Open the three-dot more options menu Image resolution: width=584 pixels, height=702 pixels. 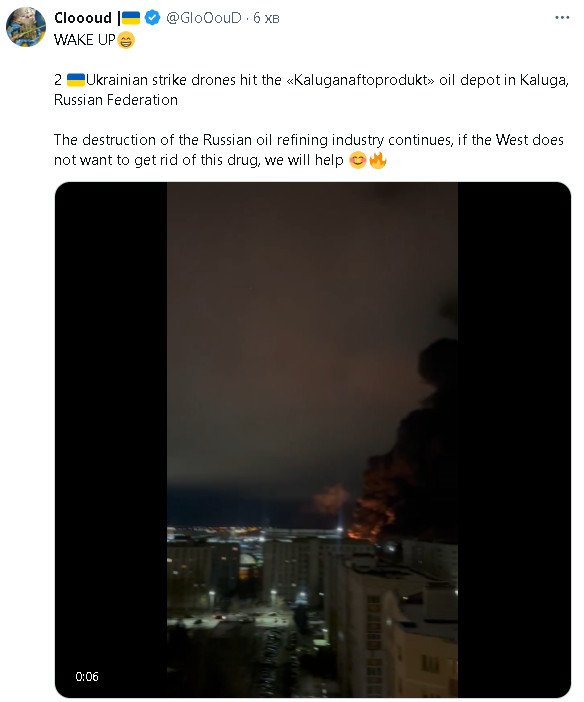pos(562,18)
